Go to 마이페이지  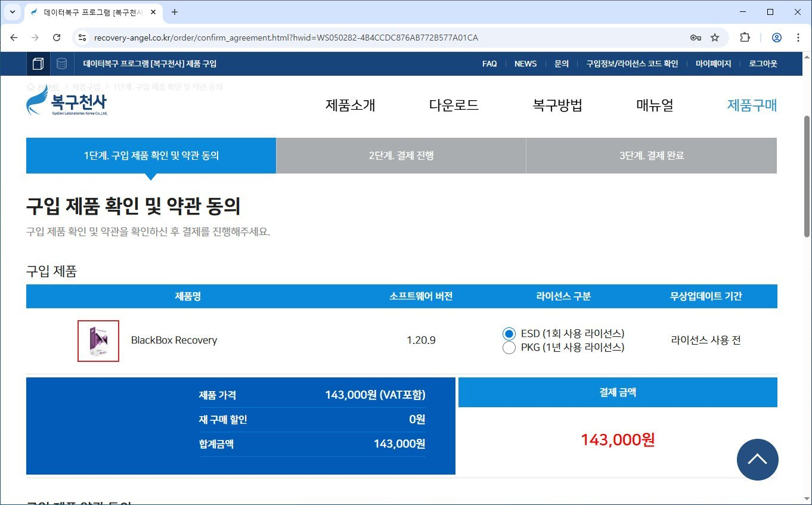pos(713,64)
